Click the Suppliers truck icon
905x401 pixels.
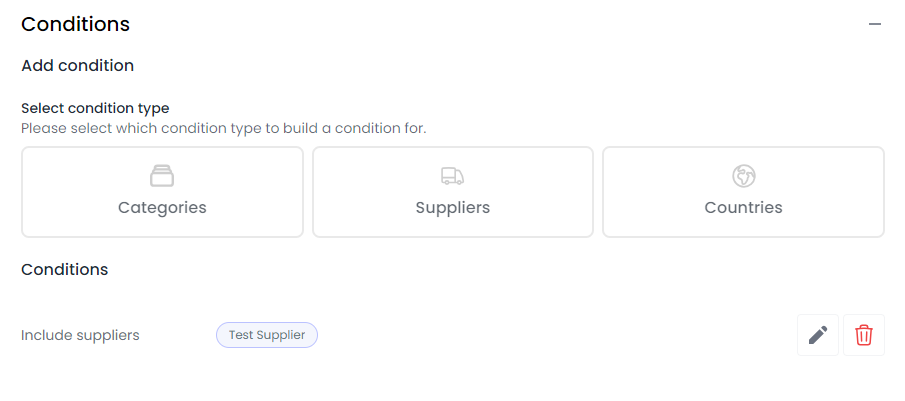[x=452, y=176]
